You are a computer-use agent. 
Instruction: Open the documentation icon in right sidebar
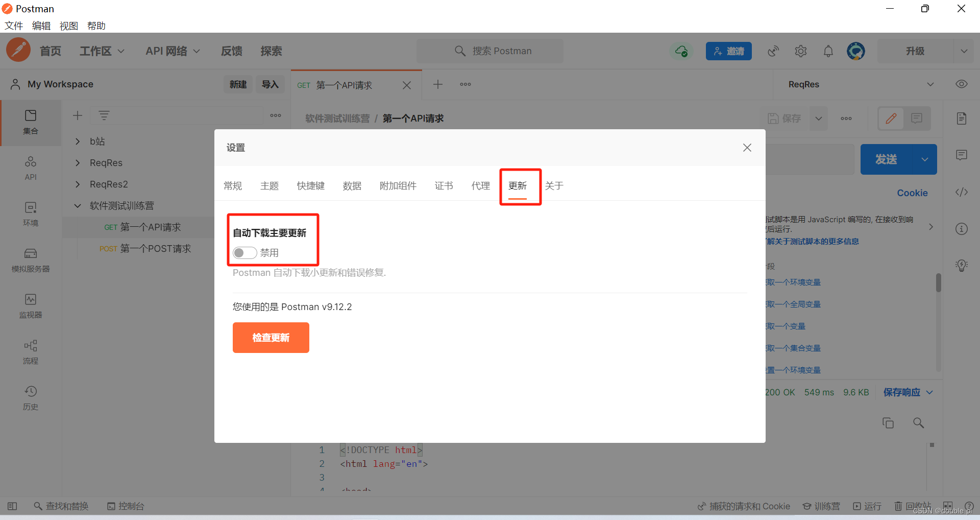(x=962, y=119)
